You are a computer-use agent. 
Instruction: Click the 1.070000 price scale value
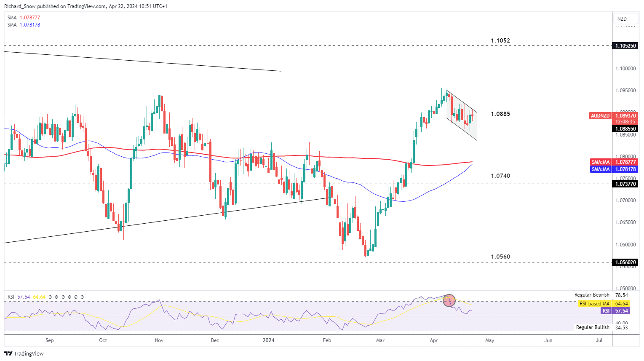point(625,201)
